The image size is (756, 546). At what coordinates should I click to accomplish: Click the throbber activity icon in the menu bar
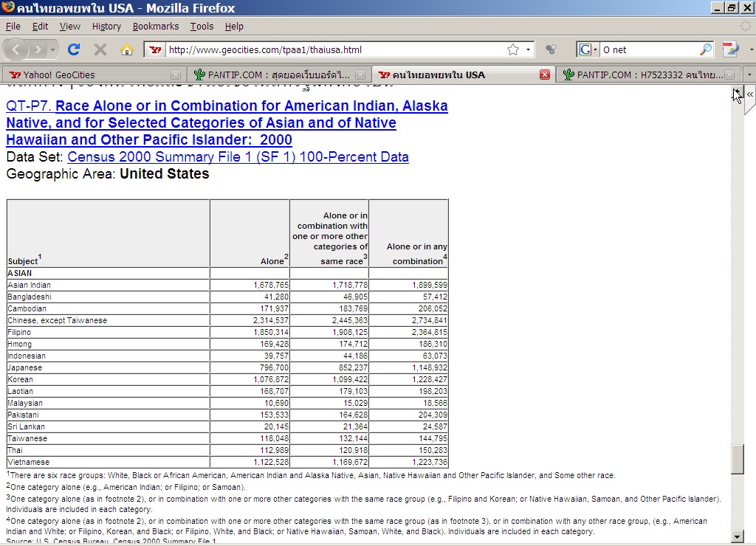pyautogui.click(x=746, y=26)
